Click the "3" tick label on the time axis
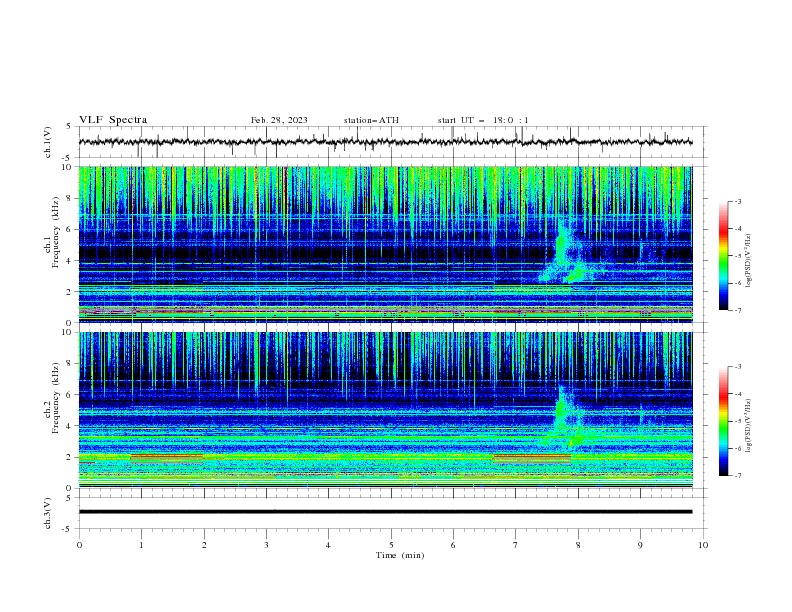This screenshot has height=612, width=792. coord(266,545)
